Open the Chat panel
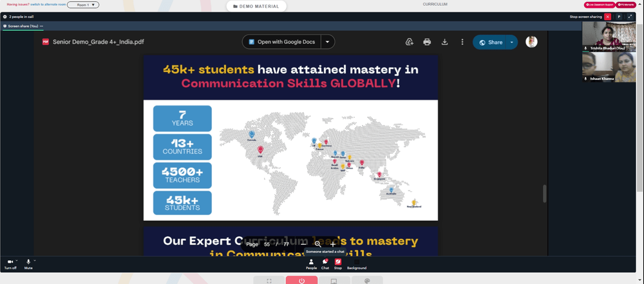The width and height of the screenshot is (644, 284). [x=325, y=264]
